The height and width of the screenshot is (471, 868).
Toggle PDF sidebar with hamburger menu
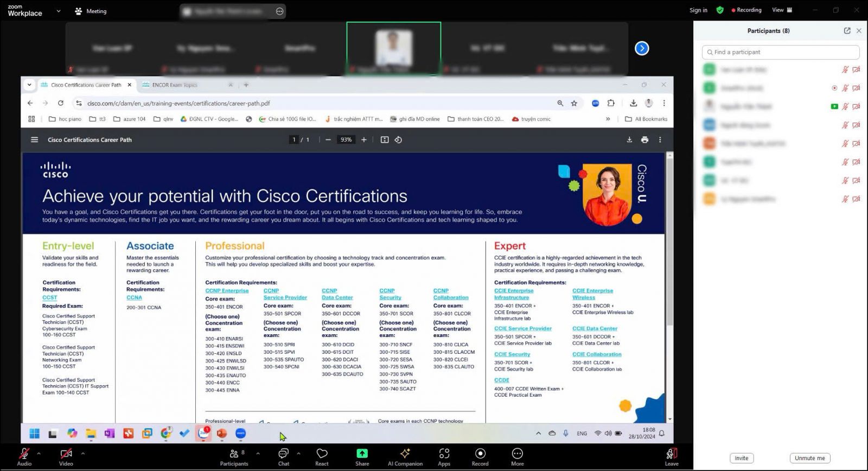[35, 139]
